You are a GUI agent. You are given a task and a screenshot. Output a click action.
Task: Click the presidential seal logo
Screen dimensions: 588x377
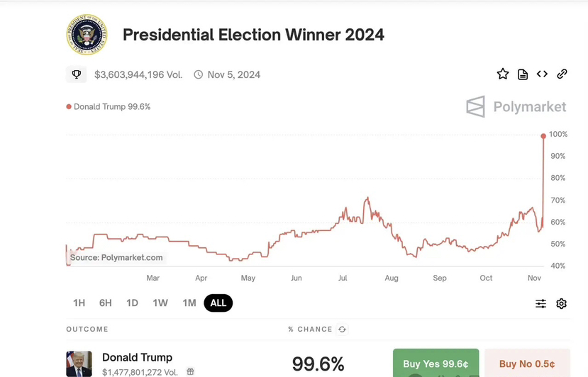point(87,34)
